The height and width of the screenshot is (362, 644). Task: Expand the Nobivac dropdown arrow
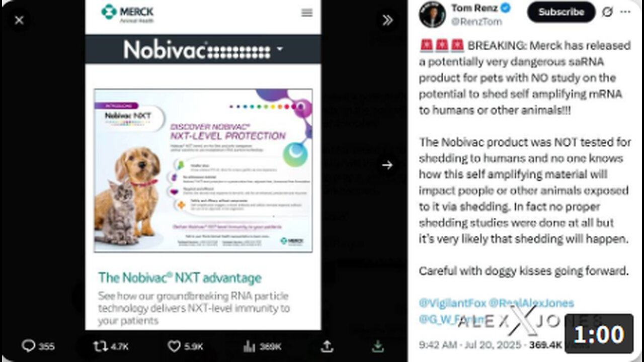[280, 49]
